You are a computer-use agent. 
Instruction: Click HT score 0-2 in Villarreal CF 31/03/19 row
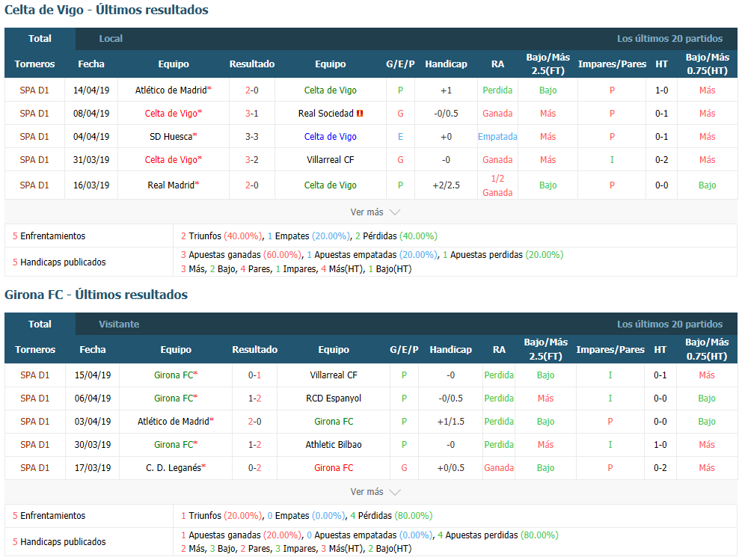click(661, 160)
